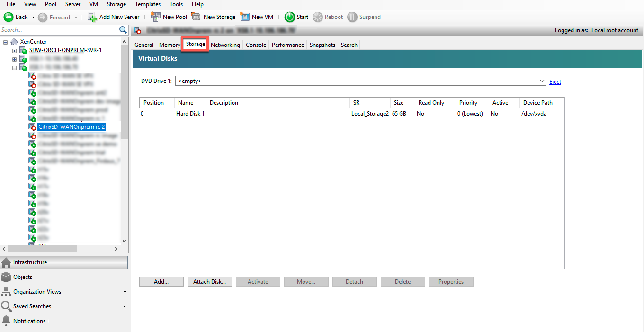The height and width of the screenshot is (332, 644).
Task: Click the Objects cube icon
Action: pos(6,277)
